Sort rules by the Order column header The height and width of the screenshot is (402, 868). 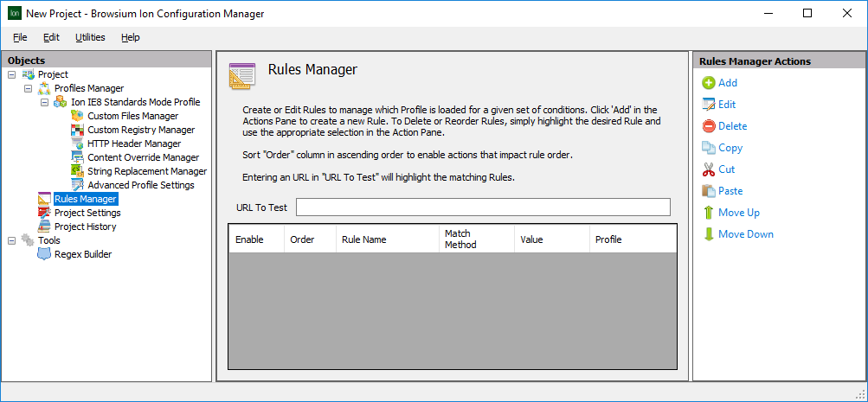tap(303, 239)
